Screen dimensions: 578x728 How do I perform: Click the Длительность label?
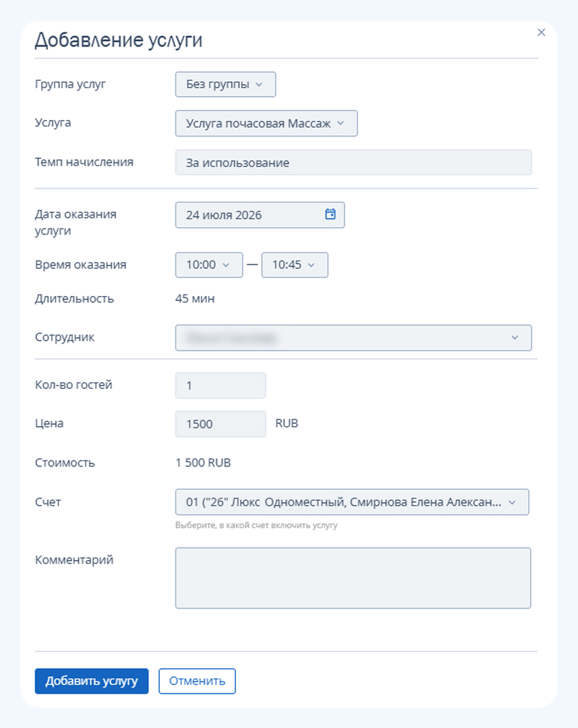[x=74, y=299]
